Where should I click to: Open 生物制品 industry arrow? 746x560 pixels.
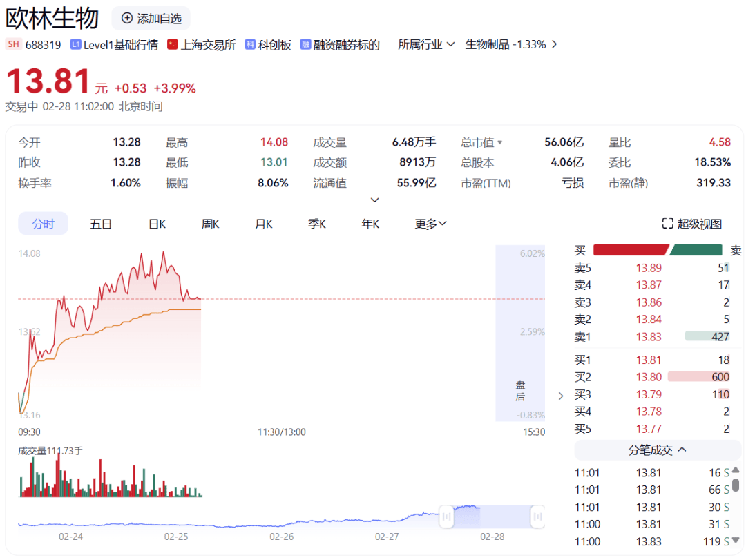[554, 44]
